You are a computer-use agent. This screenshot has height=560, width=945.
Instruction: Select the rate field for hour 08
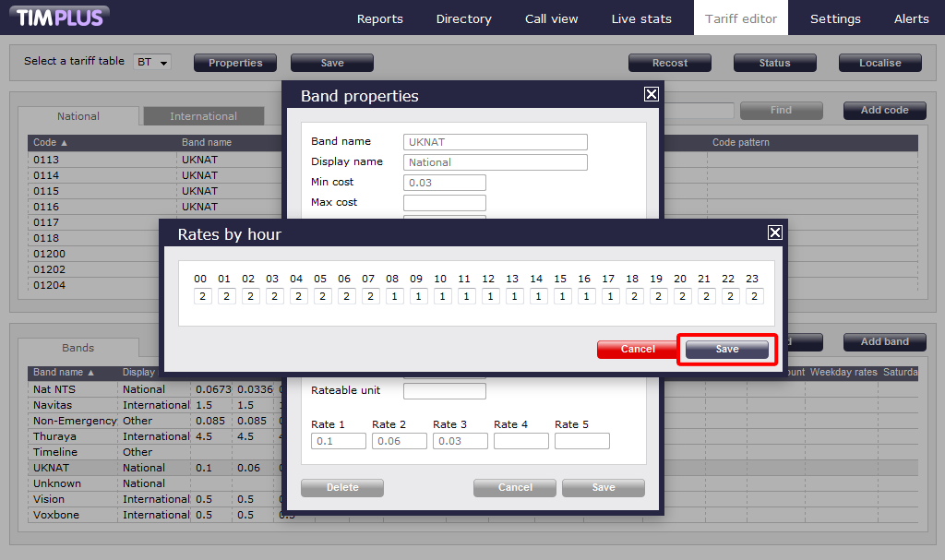click(x=393, y=296)
